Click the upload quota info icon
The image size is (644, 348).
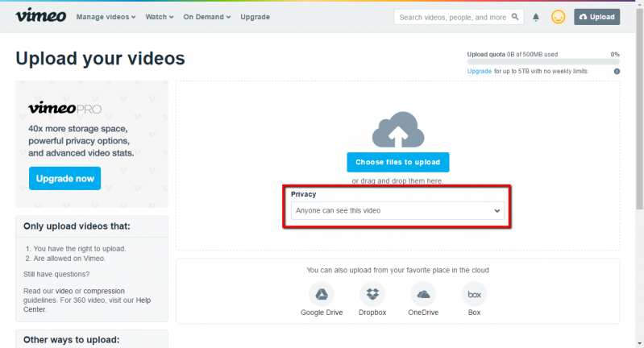tap(617, 72)
